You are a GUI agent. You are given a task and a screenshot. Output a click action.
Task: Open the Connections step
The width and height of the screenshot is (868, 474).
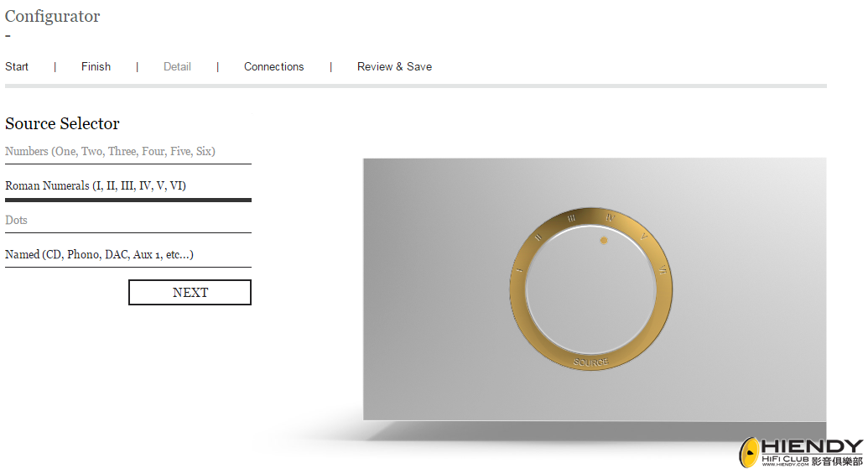point(274,66)
